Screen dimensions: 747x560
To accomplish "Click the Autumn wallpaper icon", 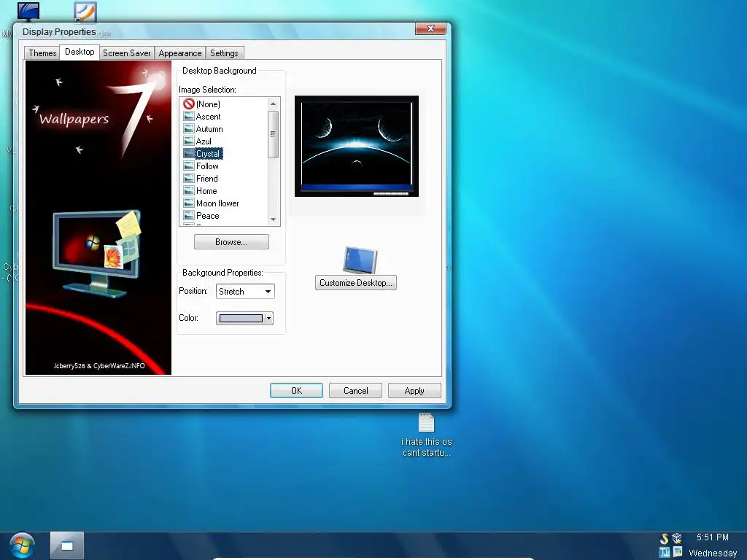I will (x=189, y=128).
